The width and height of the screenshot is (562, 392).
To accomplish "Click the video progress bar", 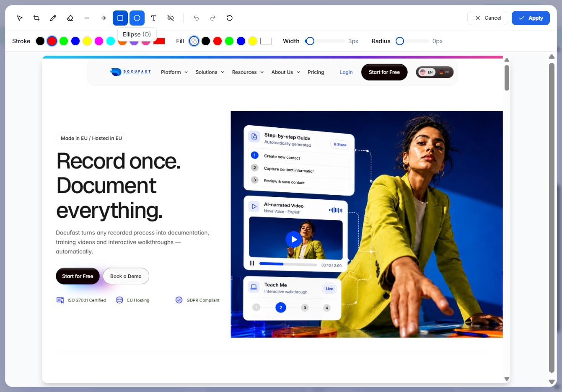I will pyautogui.click(x=288, y=264).
